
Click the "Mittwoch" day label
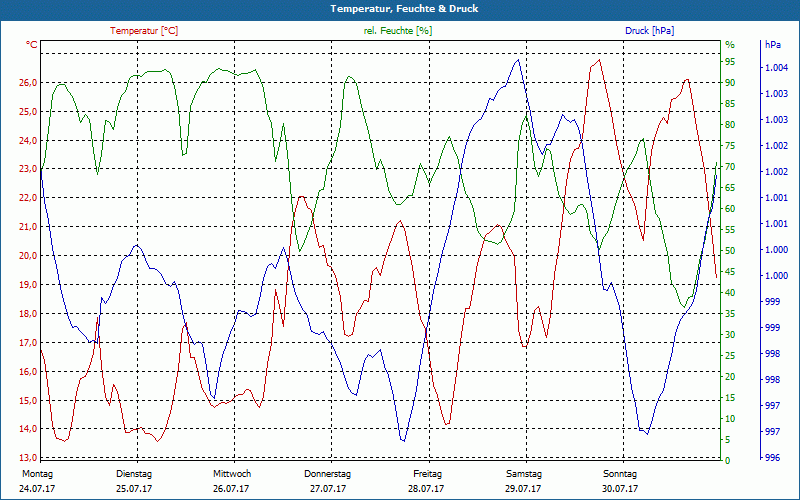[232, 474]
